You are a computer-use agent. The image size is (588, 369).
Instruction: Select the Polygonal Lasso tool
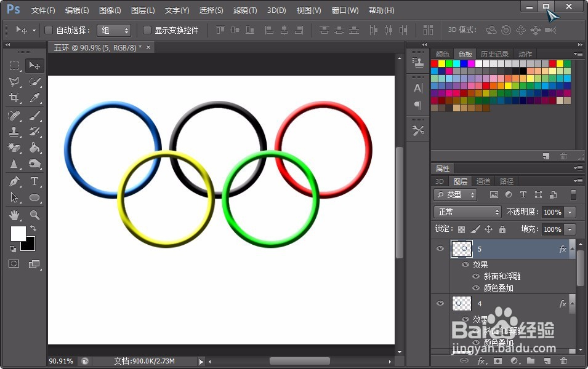14,82
